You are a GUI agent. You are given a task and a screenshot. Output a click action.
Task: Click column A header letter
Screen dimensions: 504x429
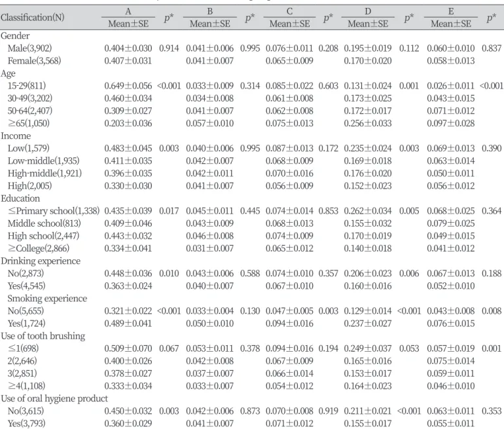pyautogui.click(x=128, y=12)
